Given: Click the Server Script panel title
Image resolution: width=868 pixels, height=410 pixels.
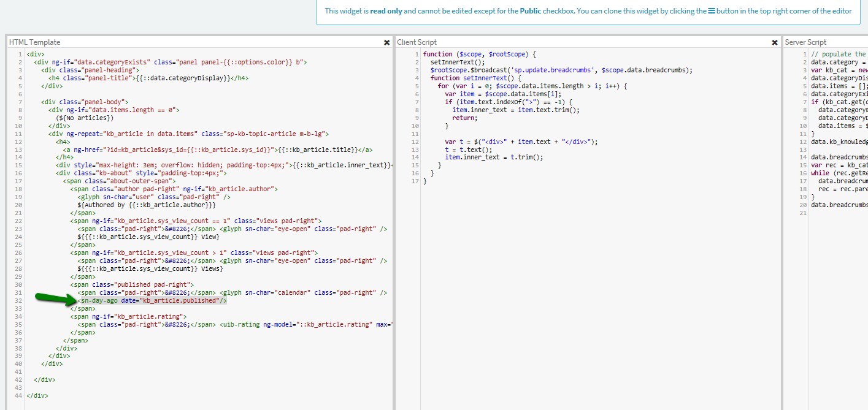Looking at the screenshot, I should (805, 42).
